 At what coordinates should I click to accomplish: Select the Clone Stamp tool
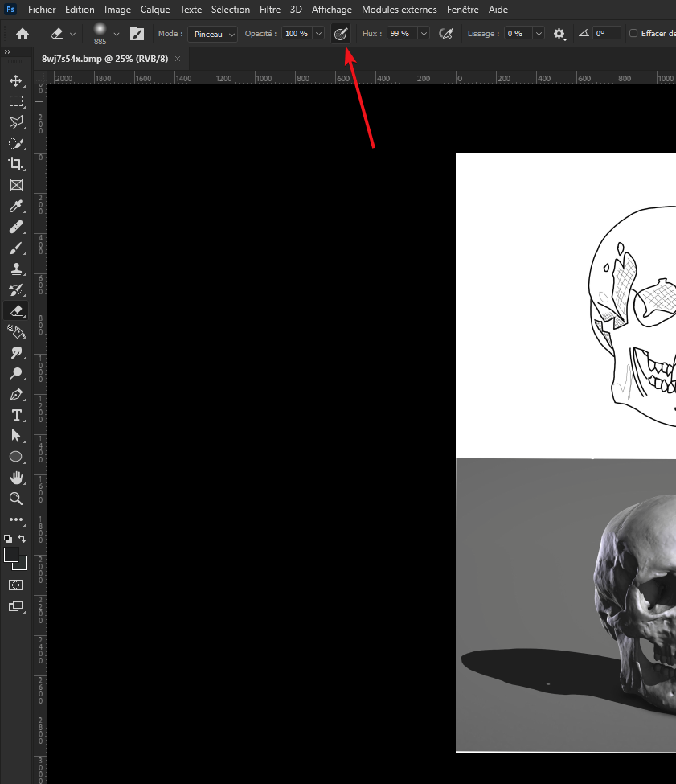click(x=15, y=269)
